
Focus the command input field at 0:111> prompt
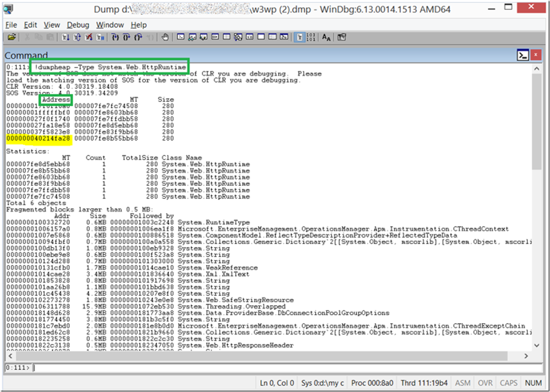pos(288,368)
